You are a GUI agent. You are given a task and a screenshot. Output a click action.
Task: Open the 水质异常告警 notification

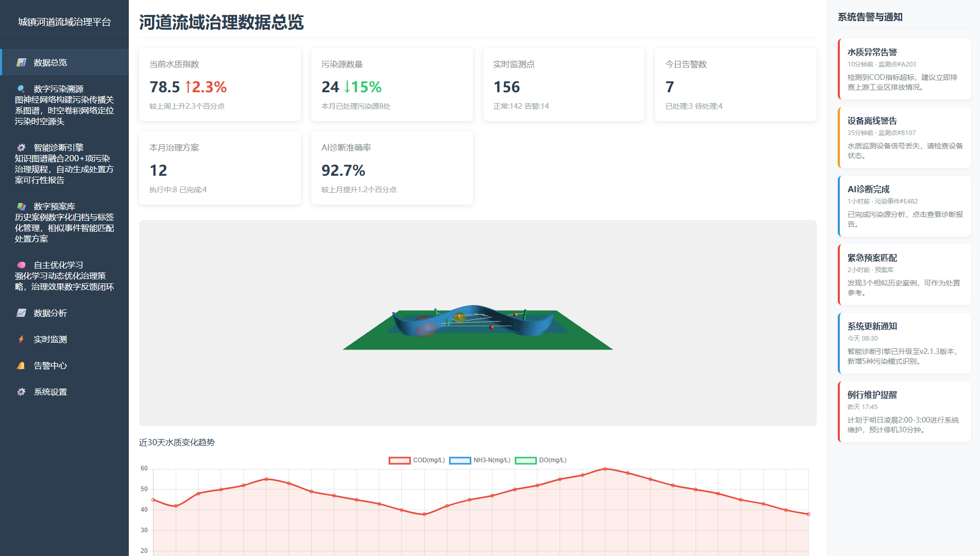point(904,69)
